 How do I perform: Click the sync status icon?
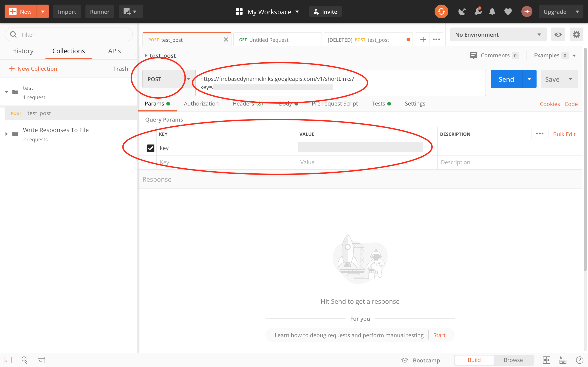[x=441, y=11]
